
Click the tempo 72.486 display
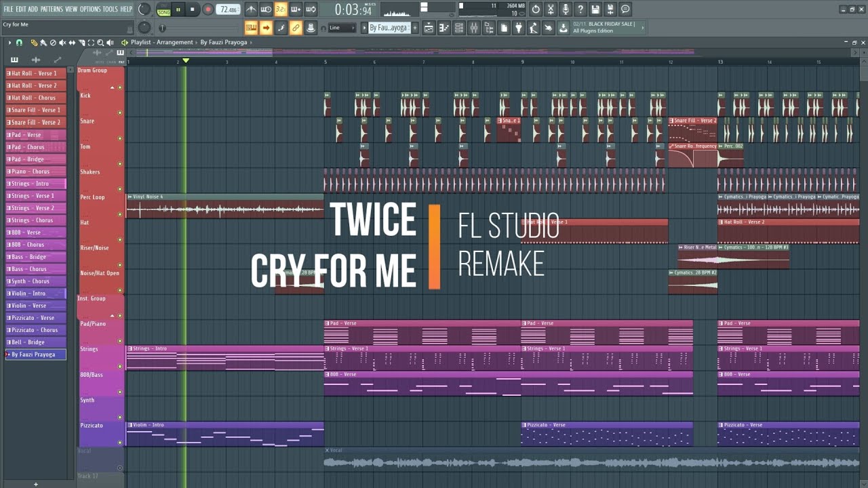click(229, 9)
